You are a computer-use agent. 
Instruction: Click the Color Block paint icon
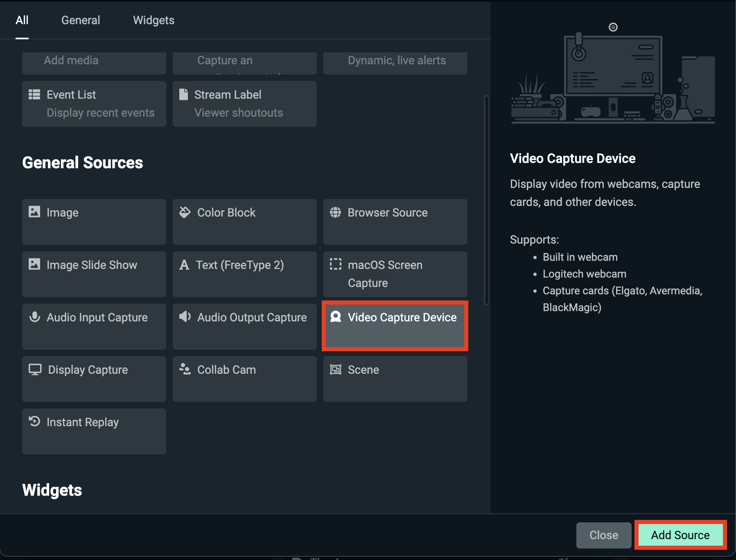click(x=185, y=212)
